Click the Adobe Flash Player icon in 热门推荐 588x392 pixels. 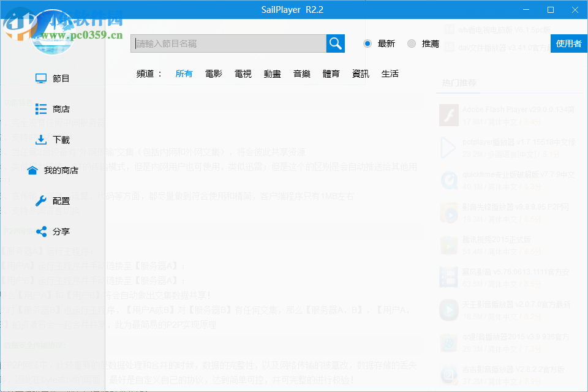coord(448,115)
